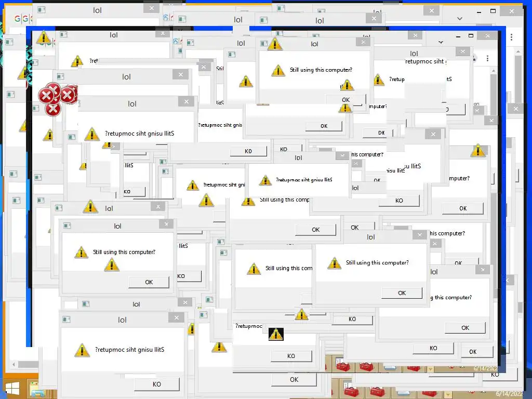Click KO below the 'su llitS' text

click(x=399, y=201)
